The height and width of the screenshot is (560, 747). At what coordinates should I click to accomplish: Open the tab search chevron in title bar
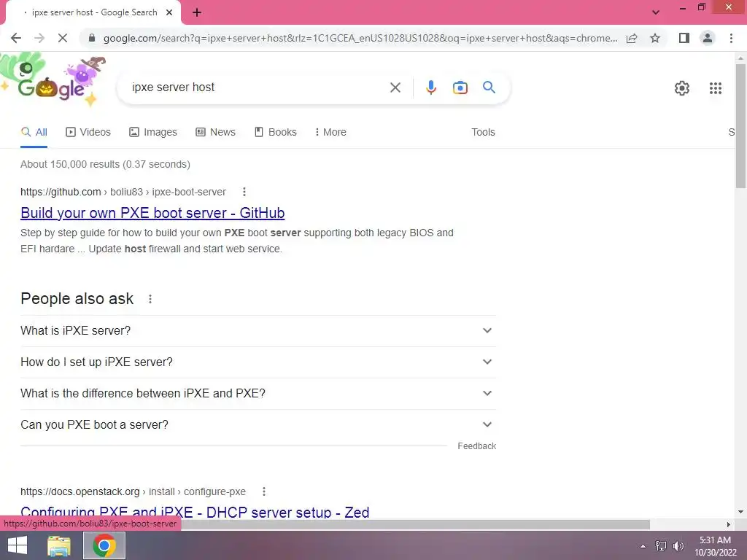656,12
